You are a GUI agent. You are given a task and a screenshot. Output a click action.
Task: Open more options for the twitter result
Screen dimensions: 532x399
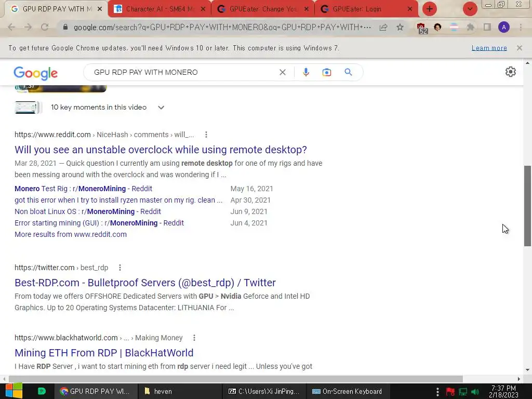(120, 268)
